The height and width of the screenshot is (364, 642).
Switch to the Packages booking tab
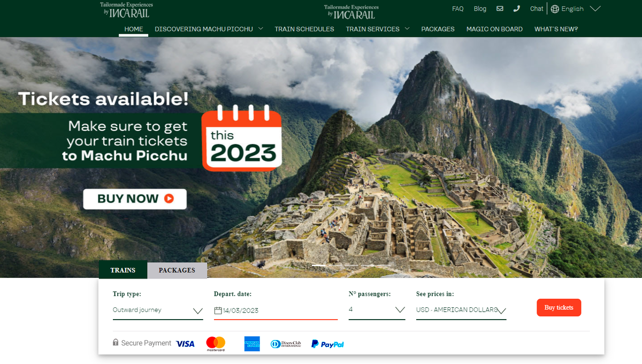tap(177, 270)
